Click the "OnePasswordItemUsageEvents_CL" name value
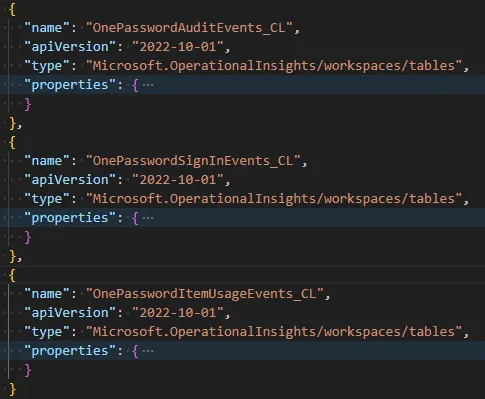The width and height of the screenshot is (485, 399). tap(205, 294)
